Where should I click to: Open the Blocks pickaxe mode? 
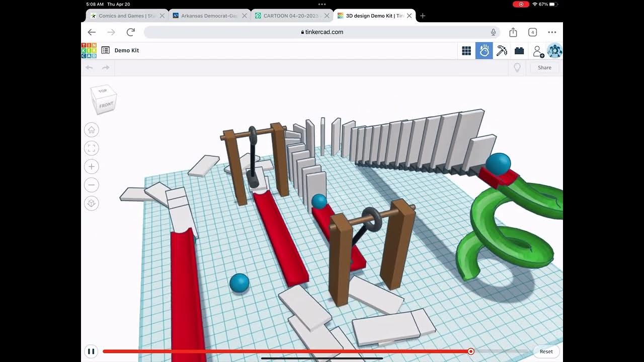[x=502, y=51]
